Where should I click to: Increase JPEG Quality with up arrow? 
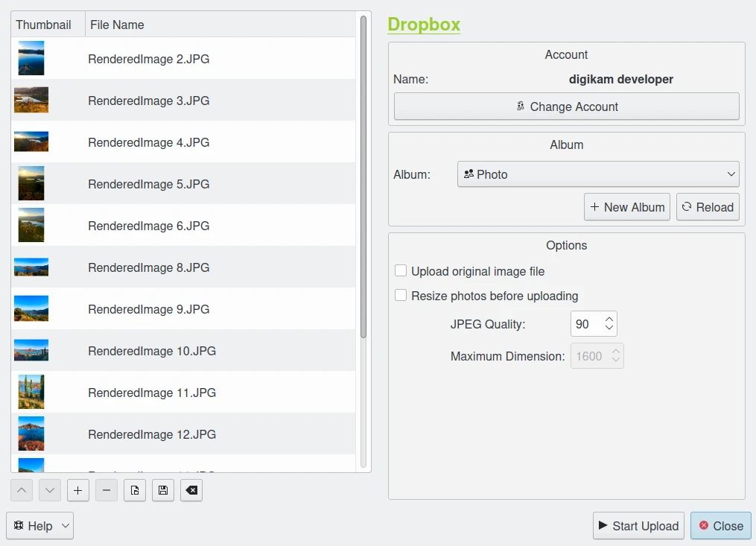click(609, 320)
